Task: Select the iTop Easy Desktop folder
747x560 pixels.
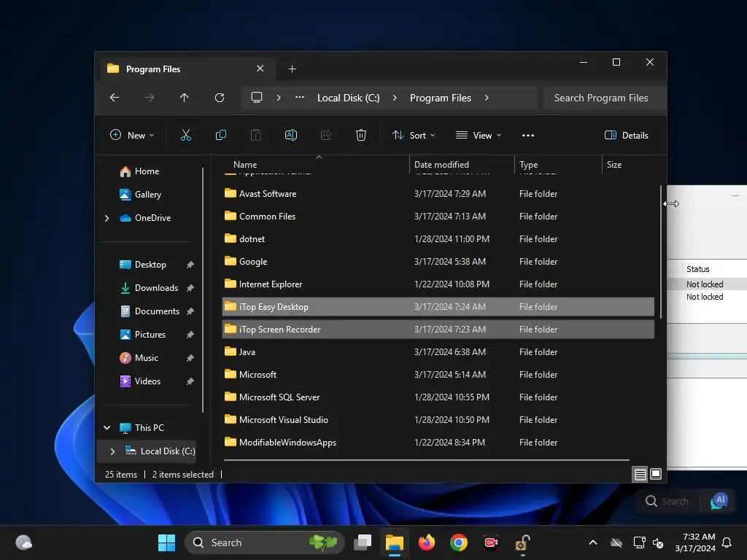Action: [x=438, y=307]
